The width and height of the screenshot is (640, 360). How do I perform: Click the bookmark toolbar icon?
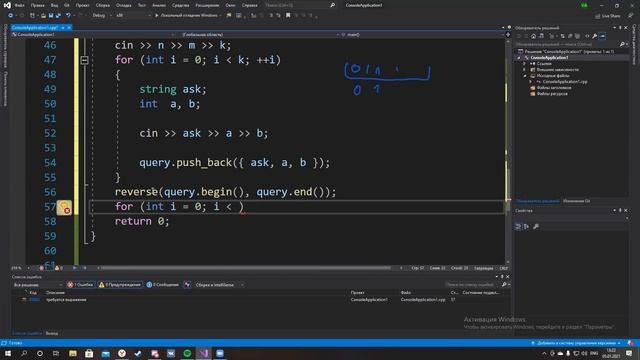(288, 16)
